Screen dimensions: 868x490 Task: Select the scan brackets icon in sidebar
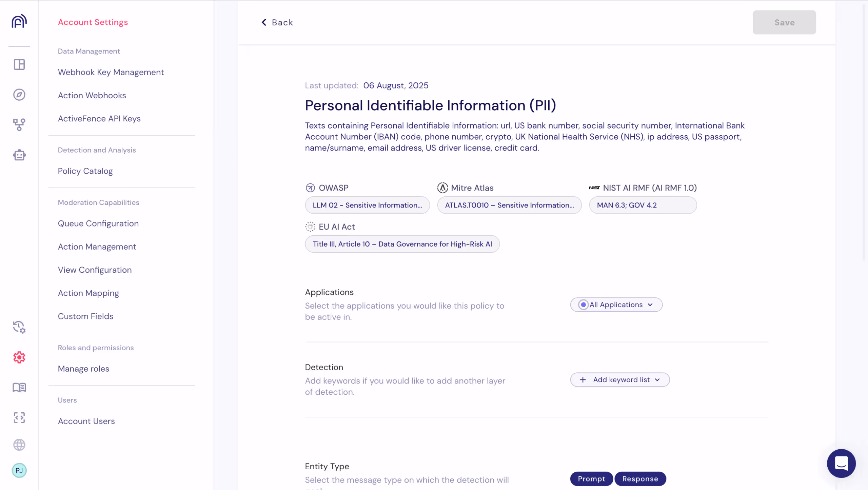point(19,418)
